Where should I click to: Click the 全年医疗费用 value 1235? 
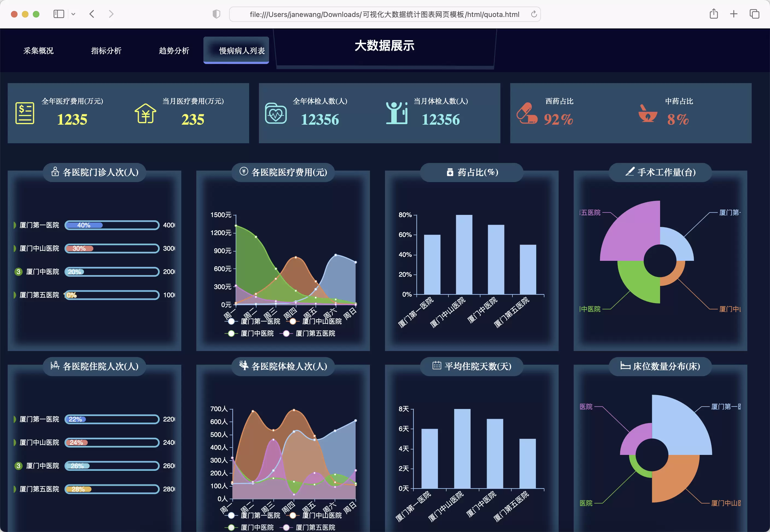(x=72, y=119)
